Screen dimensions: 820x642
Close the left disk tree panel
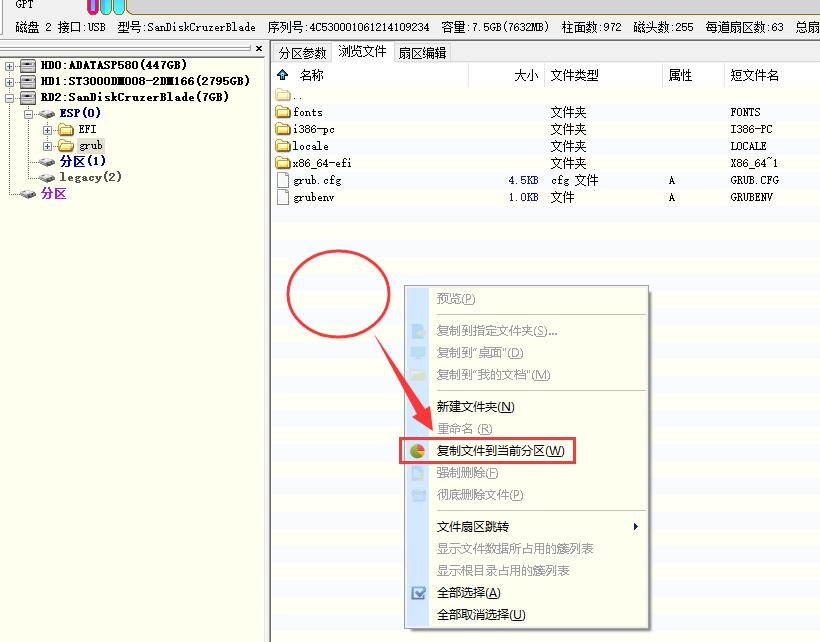pos(260,48)
